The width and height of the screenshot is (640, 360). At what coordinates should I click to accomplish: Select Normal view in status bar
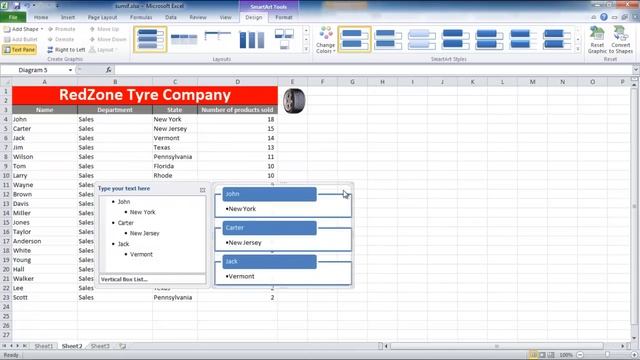(533, 355)
